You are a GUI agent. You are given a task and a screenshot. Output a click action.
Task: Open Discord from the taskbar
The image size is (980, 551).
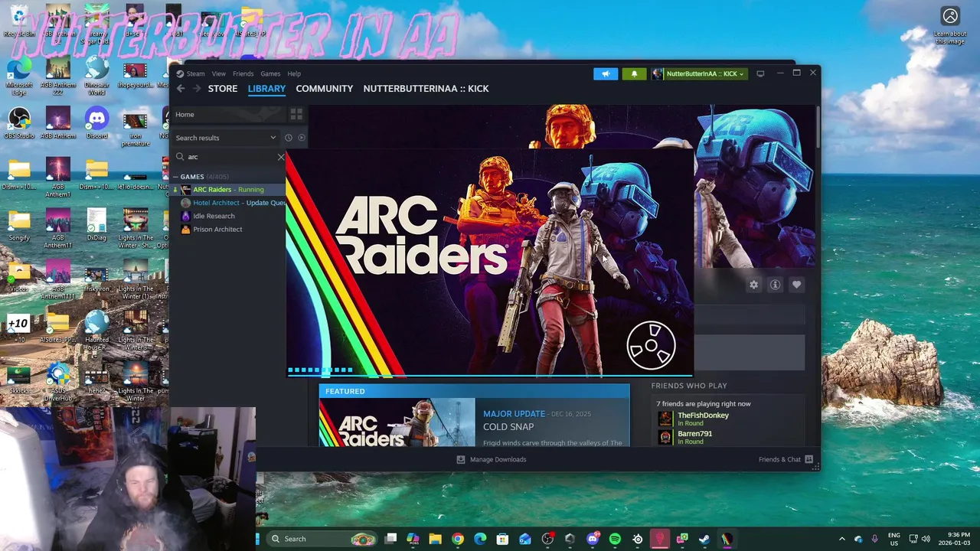[x=593, y=539]
